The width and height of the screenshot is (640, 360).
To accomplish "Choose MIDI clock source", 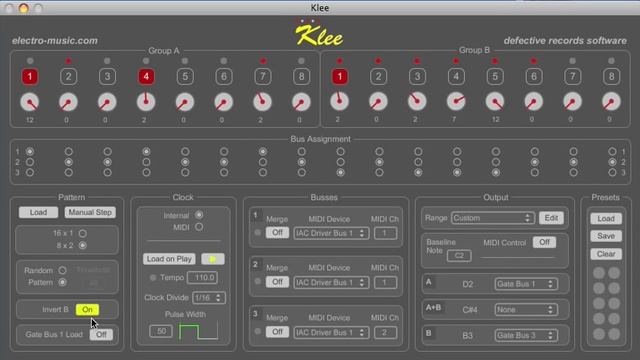I will (x=199, y=227).
